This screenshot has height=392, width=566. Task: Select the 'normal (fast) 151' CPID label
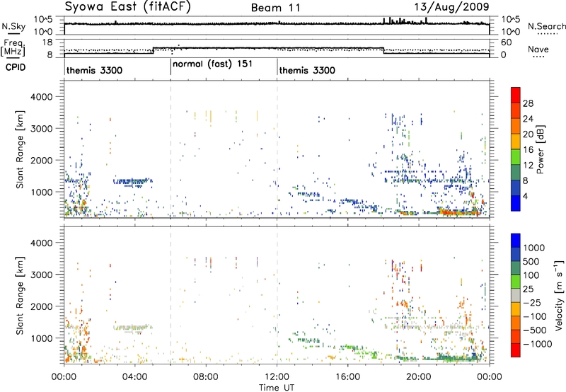(213, 64)
